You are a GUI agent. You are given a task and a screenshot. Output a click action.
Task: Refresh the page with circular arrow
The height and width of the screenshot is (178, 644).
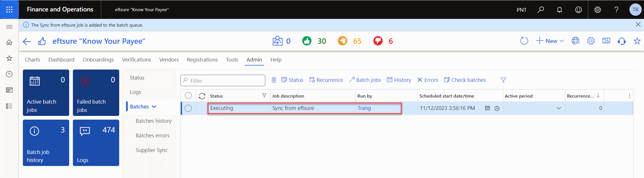point(524,41)
